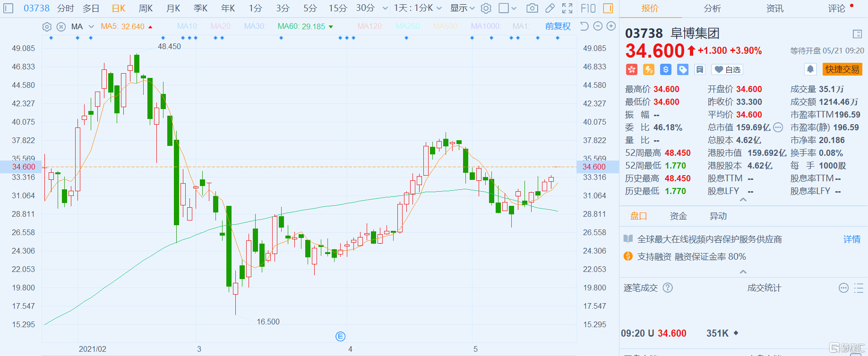Switch to 多日 multi-day chart
This screenshot has width=868, height=356.
91,8
